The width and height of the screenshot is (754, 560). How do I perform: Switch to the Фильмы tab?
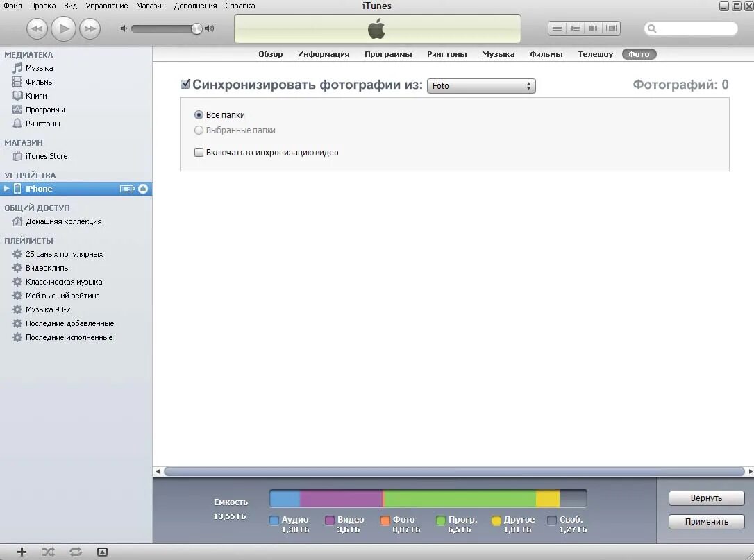click(546, 54)
